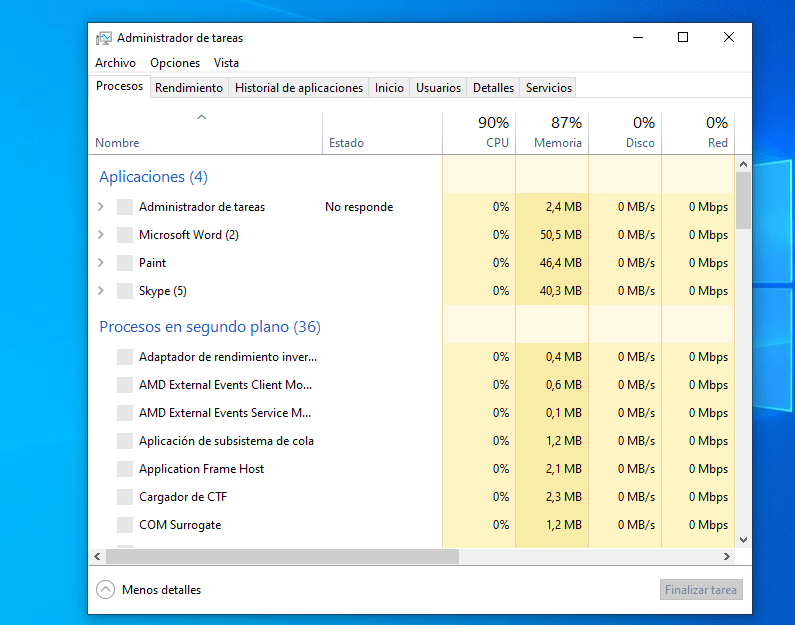Switch to the Detalles tab
The image size is (795, 625).
click(493, 88)
